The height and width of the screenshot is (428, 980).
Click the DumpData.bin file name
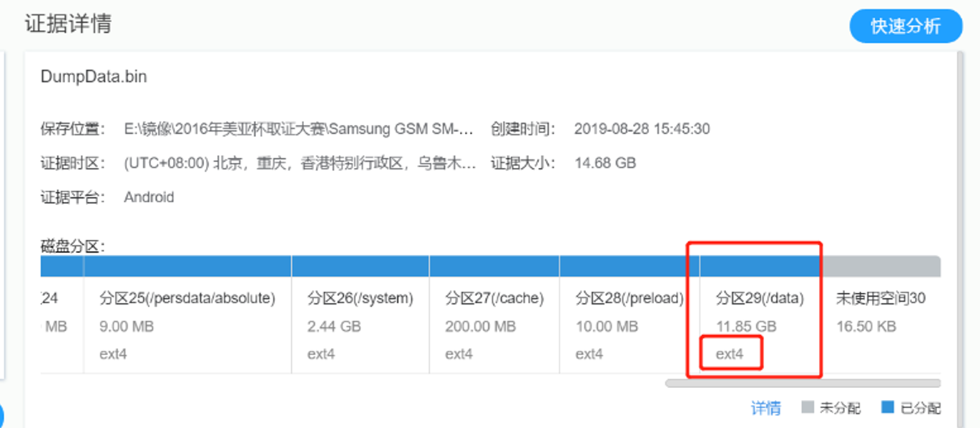pos(94,76)
